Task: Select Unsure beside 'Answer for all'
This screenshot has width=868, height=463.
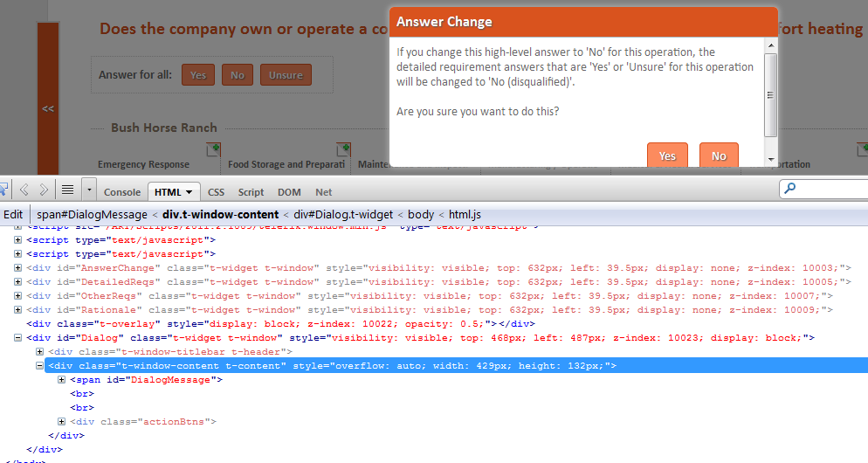Action: coord(286,75)
